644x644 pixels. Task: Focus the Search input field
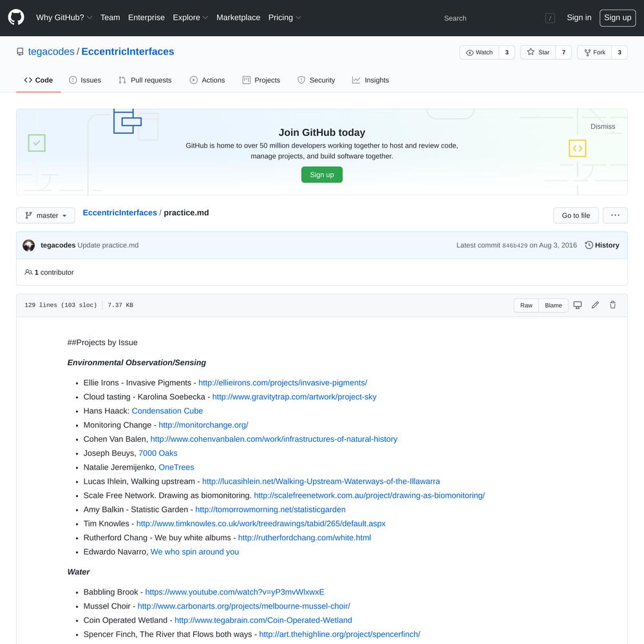(x=498, y=18)
